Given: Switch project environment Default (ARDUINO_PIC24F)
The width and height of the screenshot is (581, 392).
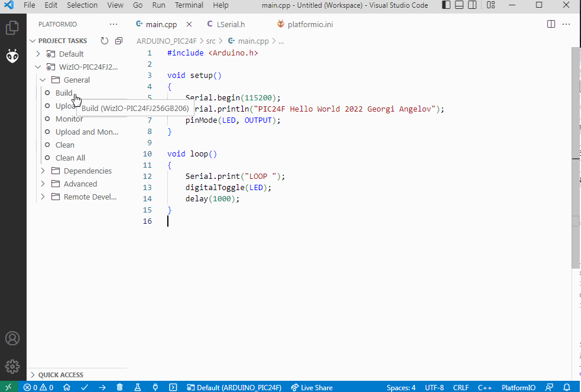Looking at the screenshot, I should point(234,387).
